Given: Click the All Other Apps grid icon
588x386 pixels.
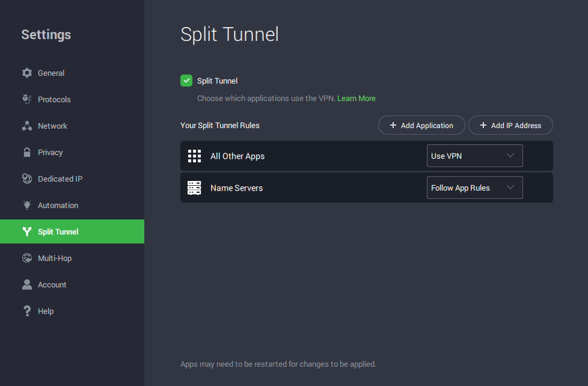Looking at the screenshot, I should coord(194,156).
